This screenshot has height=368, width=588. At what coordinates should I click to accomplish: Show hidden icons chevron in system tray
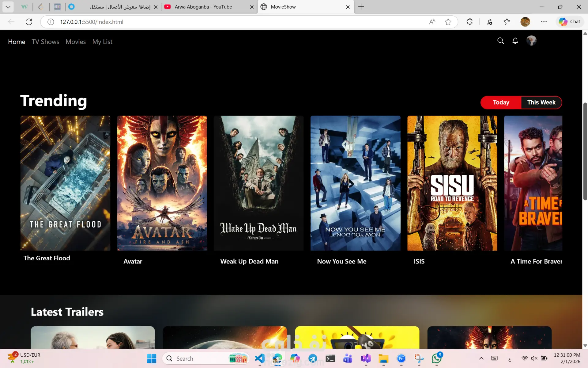point(481,358)
